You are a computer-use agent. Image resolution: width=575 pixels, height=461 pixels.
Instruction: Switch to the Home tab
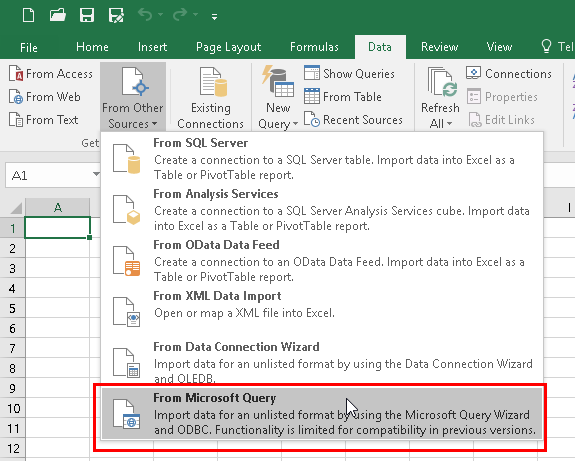(x=92, y=47)
